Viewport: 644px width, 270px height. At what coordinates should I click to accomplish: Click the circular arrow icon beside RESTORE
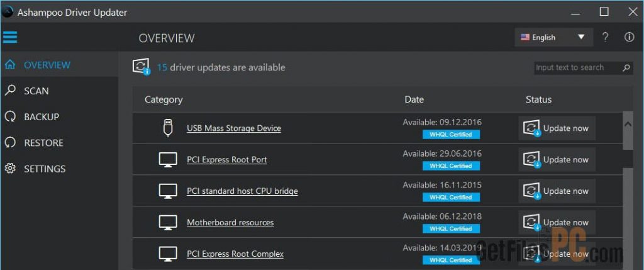10,143
